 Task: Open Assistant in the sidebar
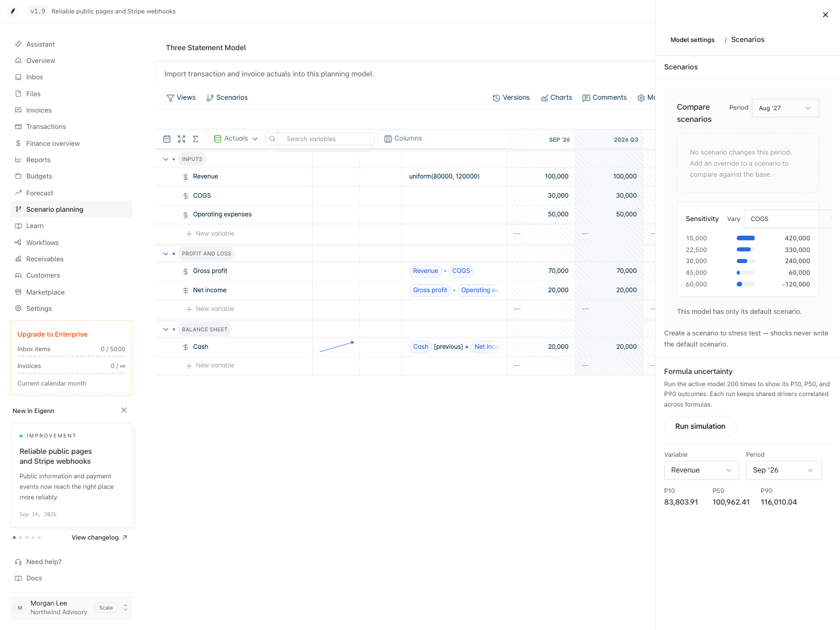[x=71, y=44]
